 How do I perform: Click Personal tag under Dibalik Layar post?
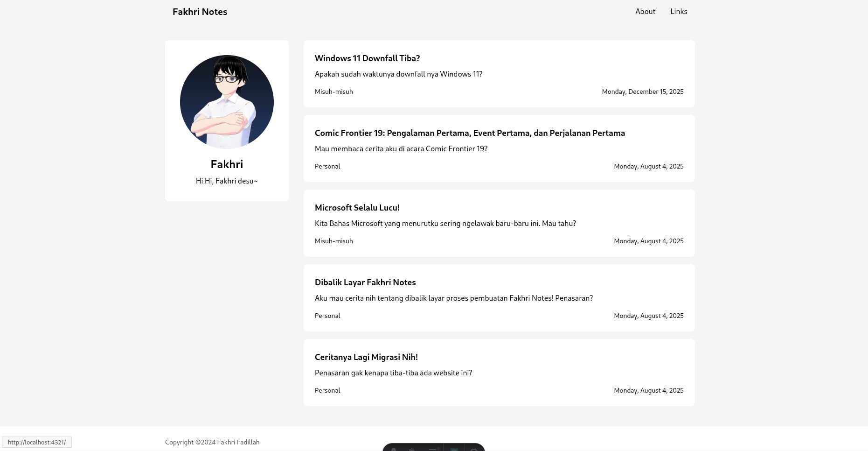coord(327,316)
